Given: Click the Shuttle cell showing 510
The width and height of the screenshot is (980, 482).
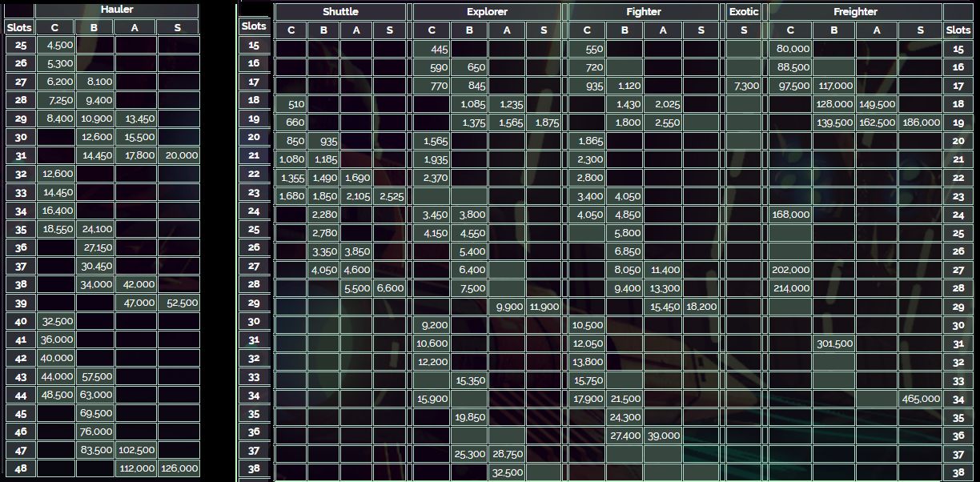Looking at the screenshot, I should click(291, 104).
